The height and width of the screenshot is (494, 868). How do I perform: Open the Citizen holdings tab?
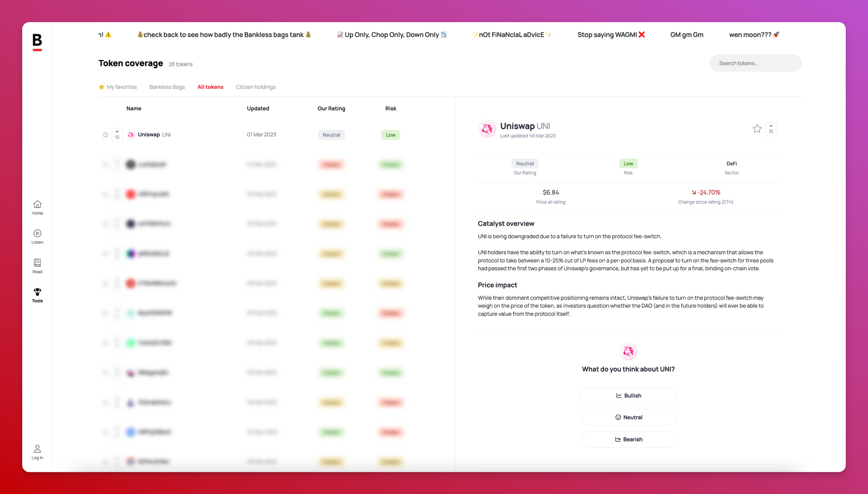[256, 87]
